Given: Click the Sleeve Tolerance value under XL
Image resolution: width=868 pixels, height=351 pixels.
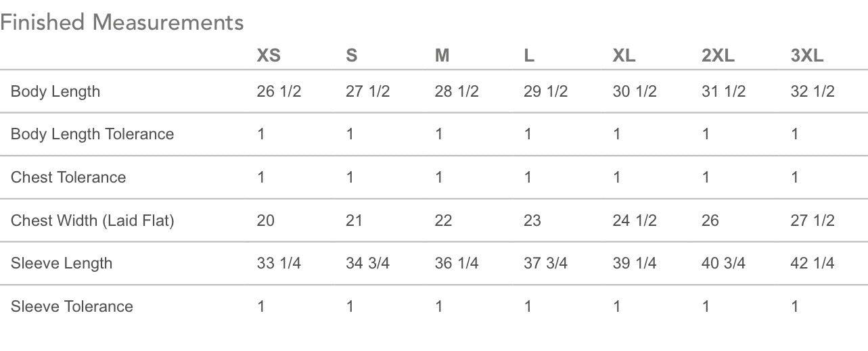Looking at the screenshot, I should coord(617,306).
